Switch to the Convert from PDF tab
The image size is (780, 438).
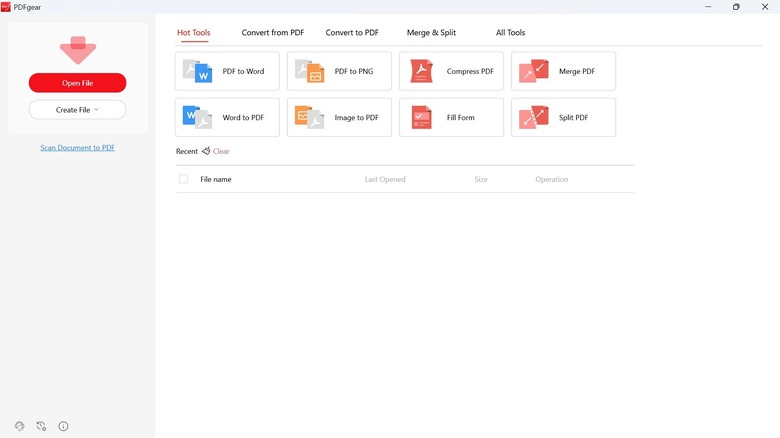(273, 32)
